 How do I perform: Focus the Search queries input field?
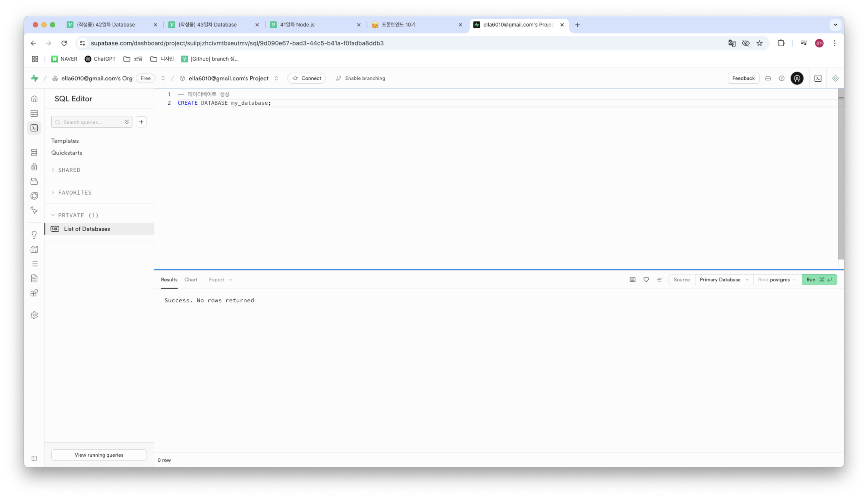point(92,122)
